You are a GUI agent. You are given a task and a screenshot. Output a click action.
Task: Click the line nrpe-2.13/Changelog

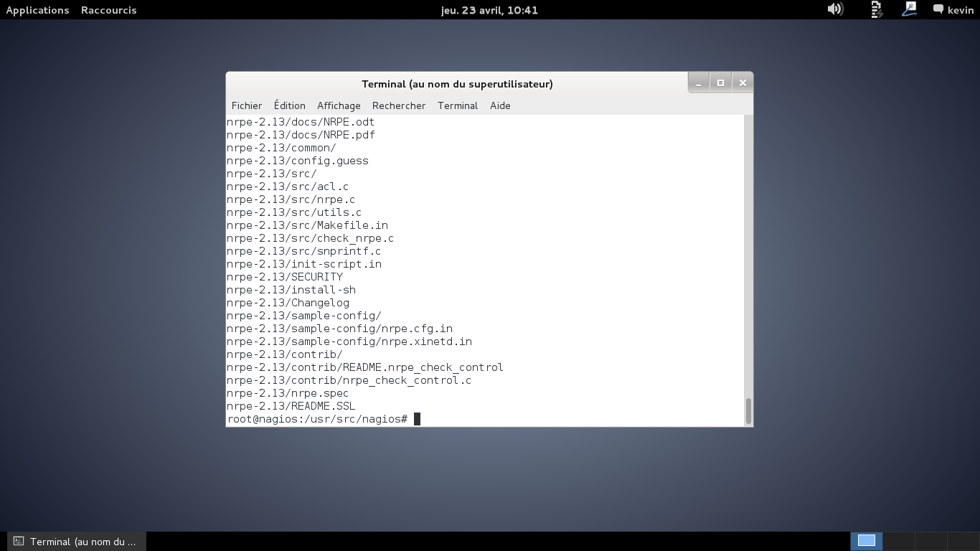coord(288,303)
